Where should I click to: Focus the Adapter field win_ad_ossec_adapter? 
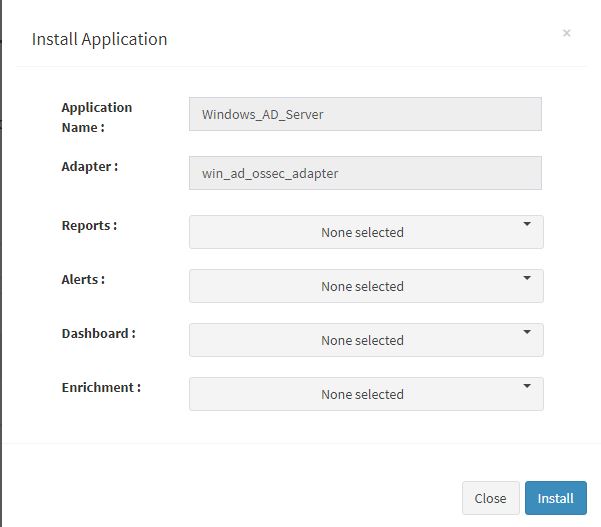pyautogui.click(x=365, y=173)
